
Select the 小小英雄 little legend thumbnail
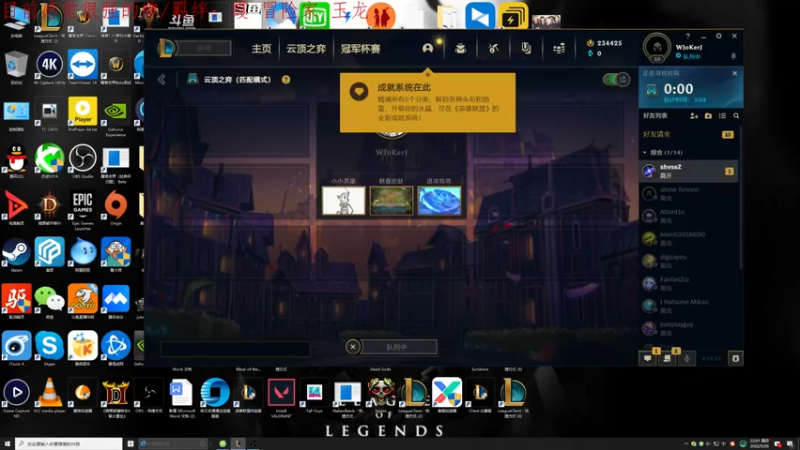click(343, 201)
